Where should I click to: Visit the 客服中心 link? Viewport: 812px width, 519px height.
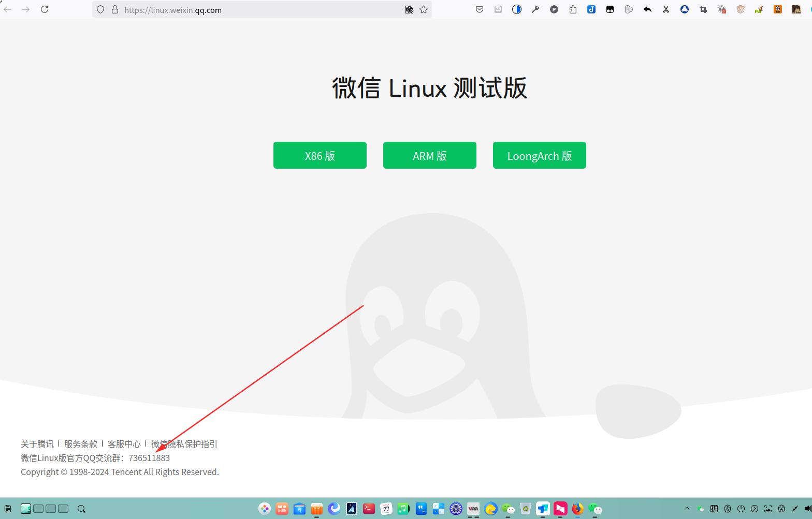(x=124, y=444)
